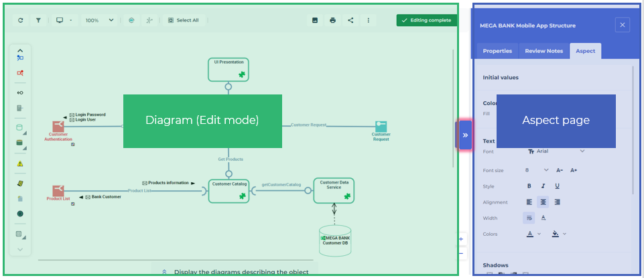The height and width of the screenshot is (278, 644).
Task: Collapse the side panel with the double-arrow handle
Action: point(465,135)
